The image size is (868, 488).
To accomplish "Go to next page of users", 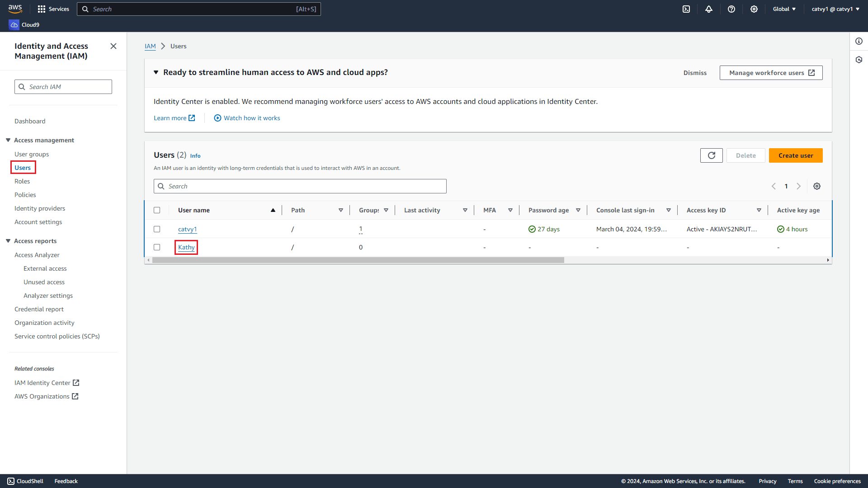I will point(799,186).
